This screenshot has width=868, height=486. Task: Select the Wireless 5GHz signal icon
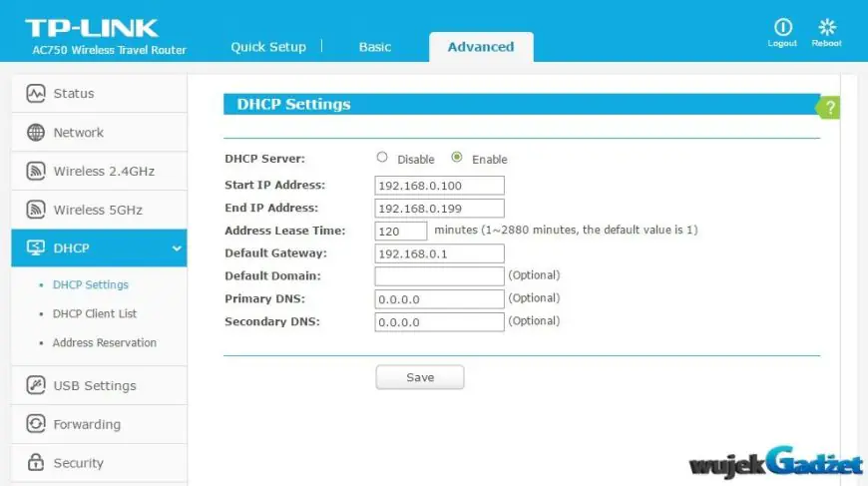(x=36, y=210)
